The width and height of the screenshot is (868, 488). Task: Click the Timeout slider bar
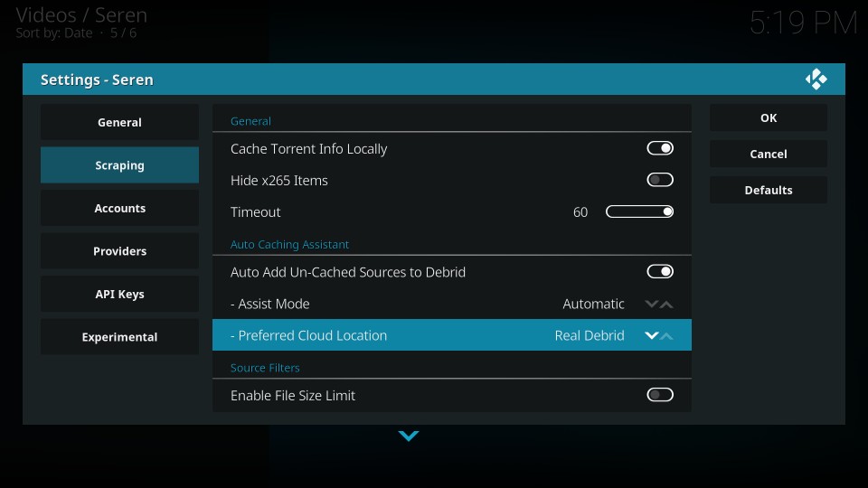tap(639, 212)
